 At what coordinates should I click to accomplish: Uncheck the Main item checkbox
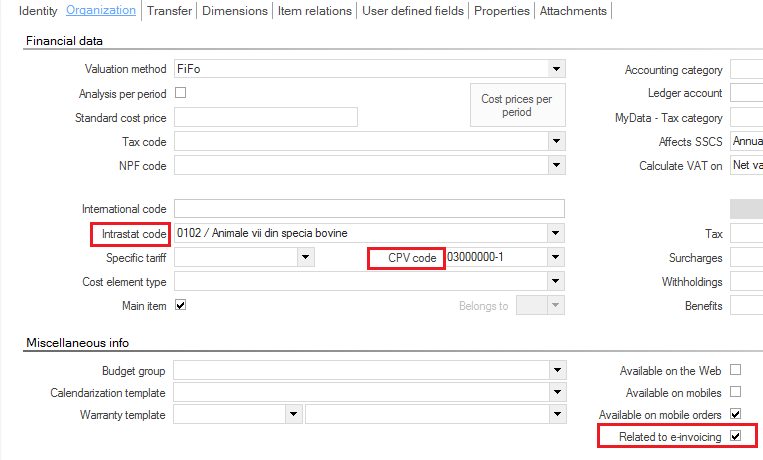point(181,305)
